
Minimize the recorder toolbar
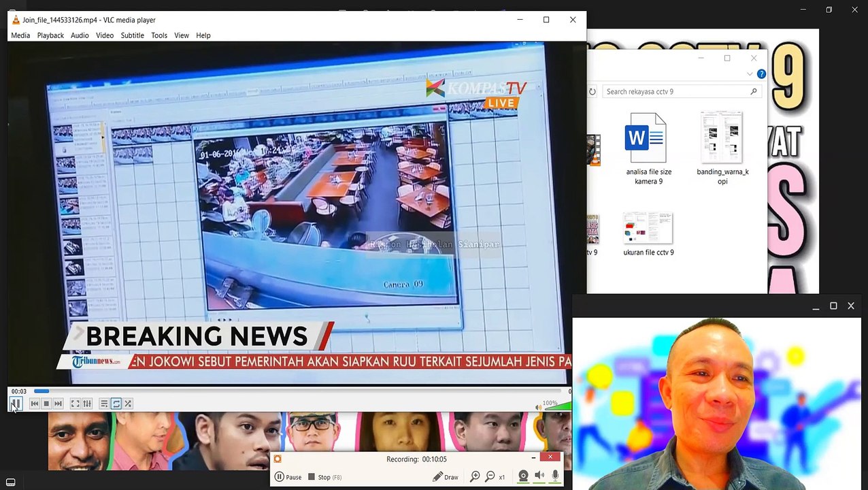533,457
